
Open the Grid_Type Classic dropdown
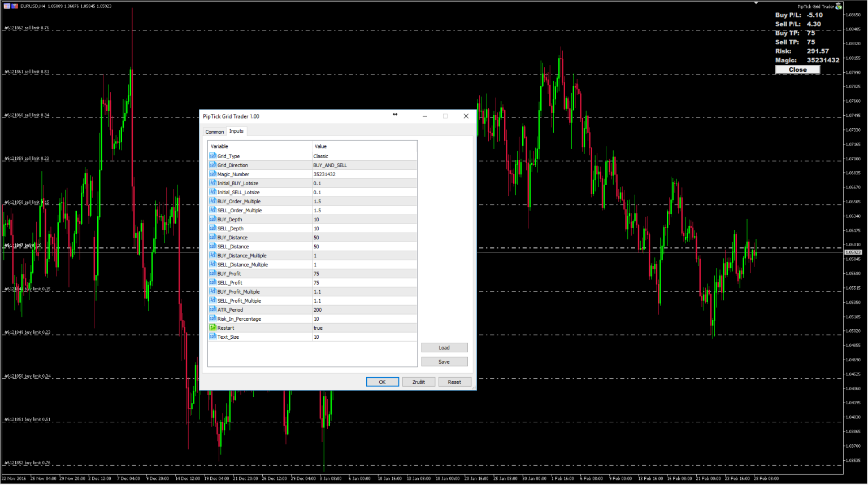click(364, 156)
